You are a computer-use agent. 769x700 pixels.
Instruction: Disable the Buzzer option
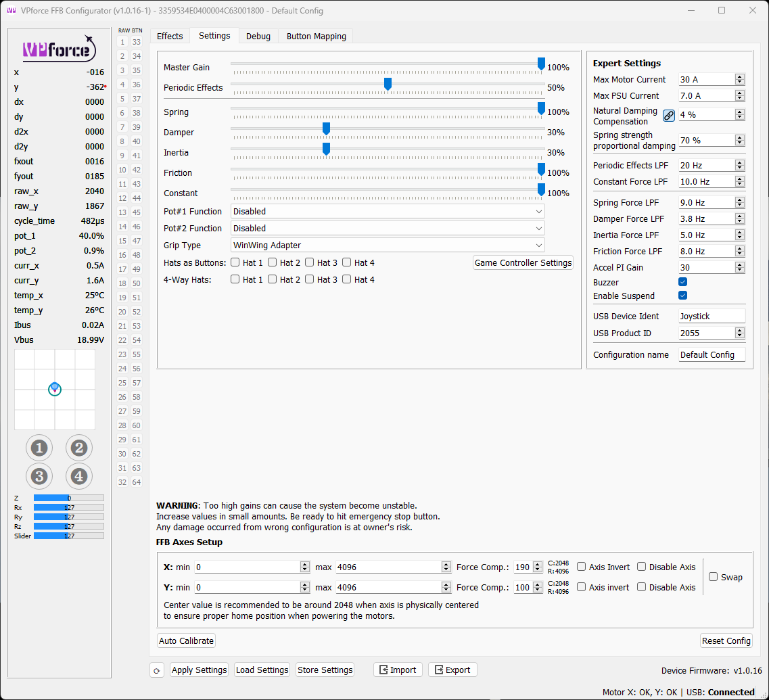pos(682,281)
